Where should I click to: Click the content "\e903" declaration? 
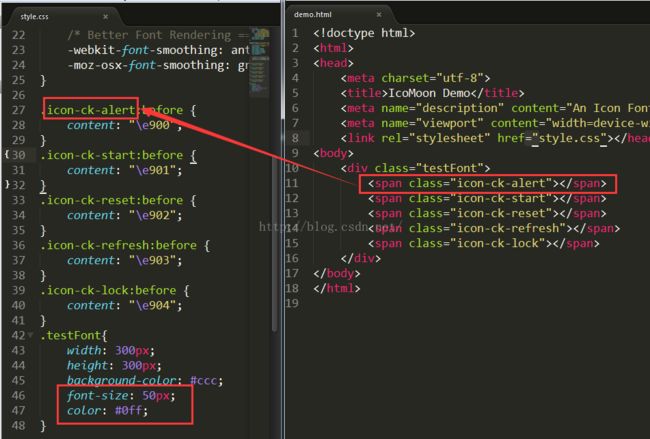click(x=124, y=260)
